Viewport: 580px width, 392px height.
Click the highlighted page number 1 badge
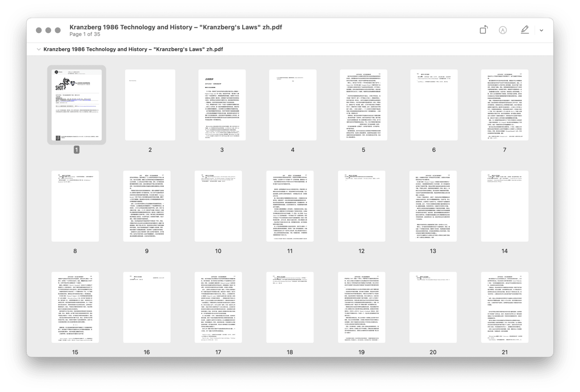point(76,150)
